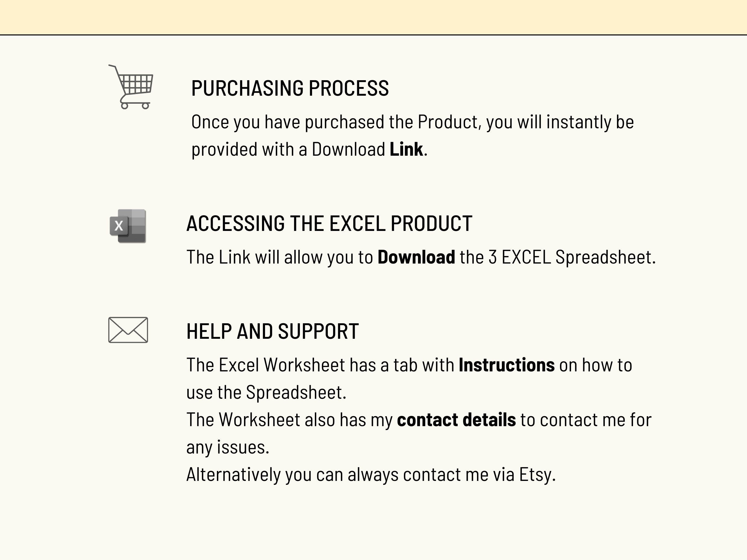Click the sentence beginning "Alternatively you can"

tap(371, 474)
